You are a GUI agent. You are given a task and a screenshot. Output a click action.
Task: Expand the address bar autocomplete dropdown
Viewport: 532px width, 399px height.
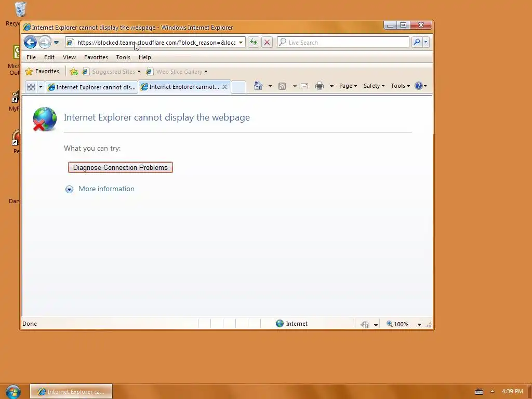click(241, 43)
